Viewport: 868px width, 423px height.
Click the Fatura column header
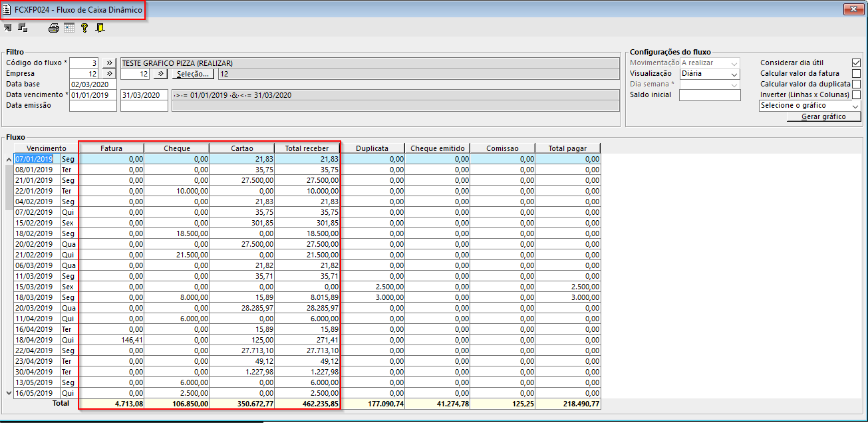(x=111, y=148)
